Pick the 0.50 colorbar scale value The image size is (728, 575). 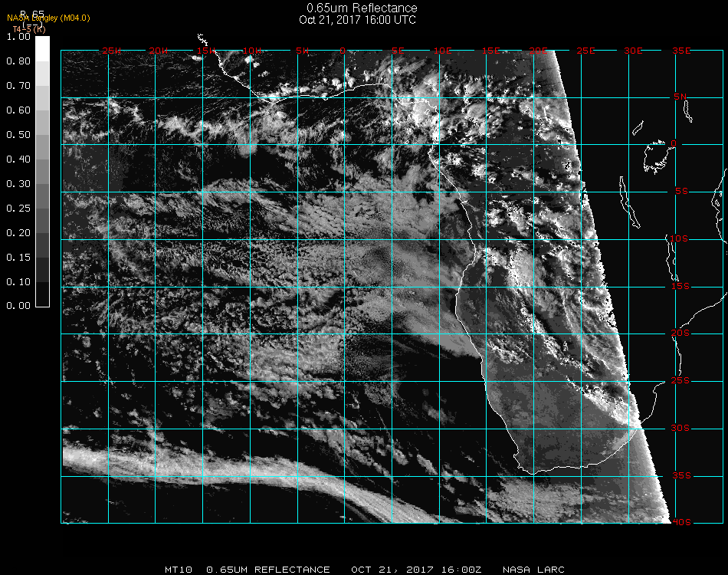[18, 135]
